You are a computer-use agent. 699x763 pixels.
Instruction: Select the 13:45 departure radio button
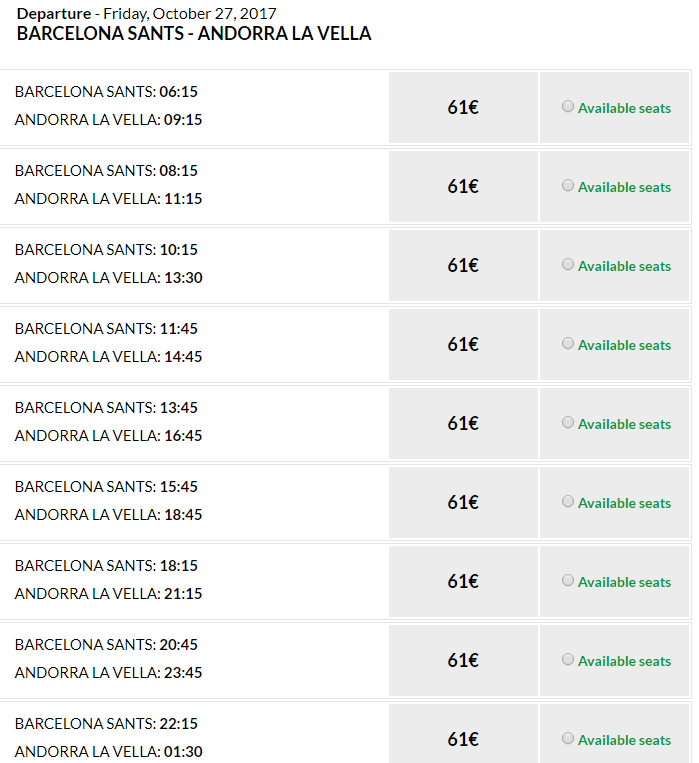coord(568,423)
